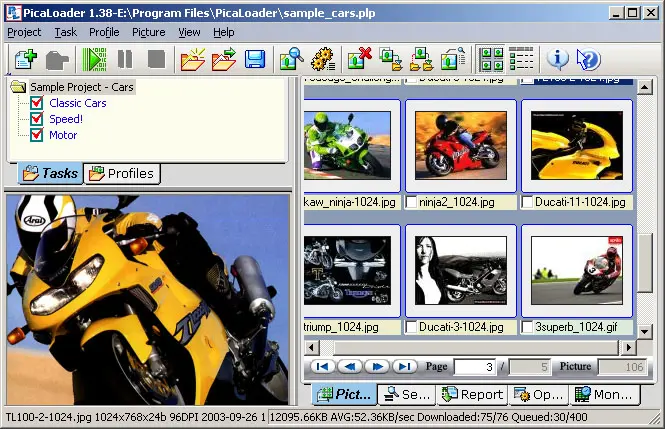
Task: Go to the last page button
Action: 404,367
